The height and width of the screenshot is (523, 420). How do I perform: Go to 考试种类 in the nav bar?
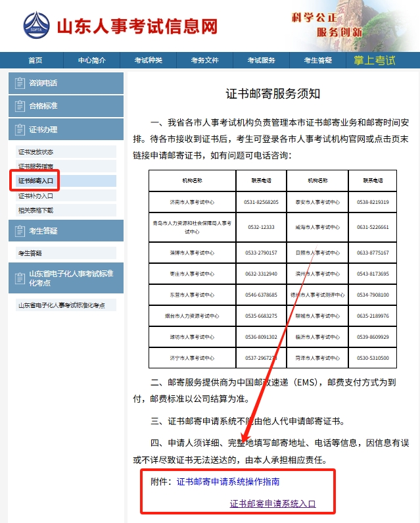click(148, 61)
